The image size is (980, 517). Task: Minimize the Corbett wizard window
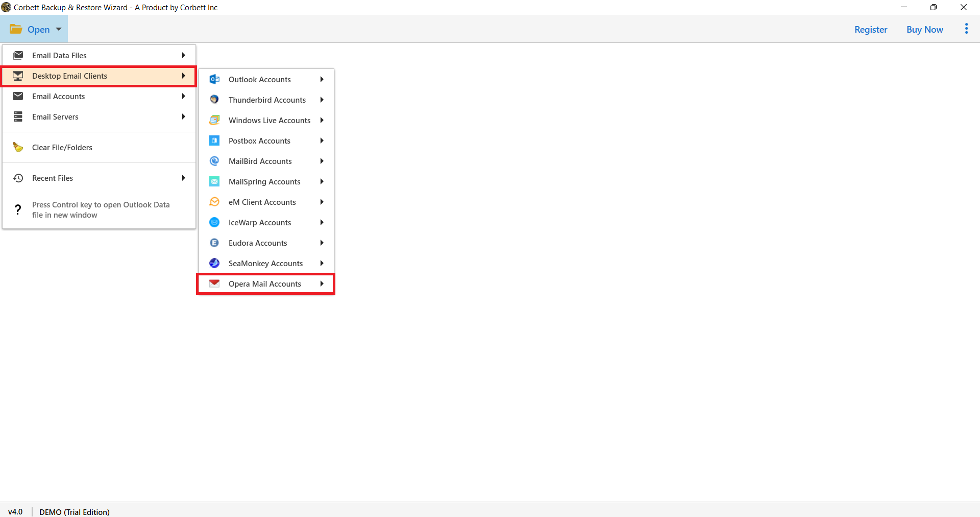[x=904, y=7]
